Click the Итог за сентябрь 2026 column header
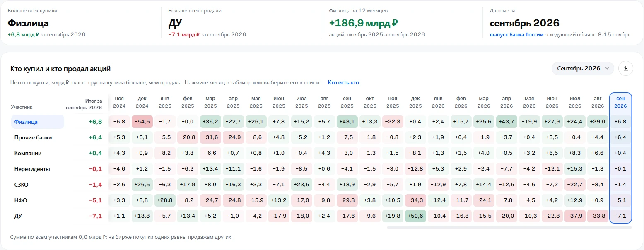644x250 pixels. 84,104
